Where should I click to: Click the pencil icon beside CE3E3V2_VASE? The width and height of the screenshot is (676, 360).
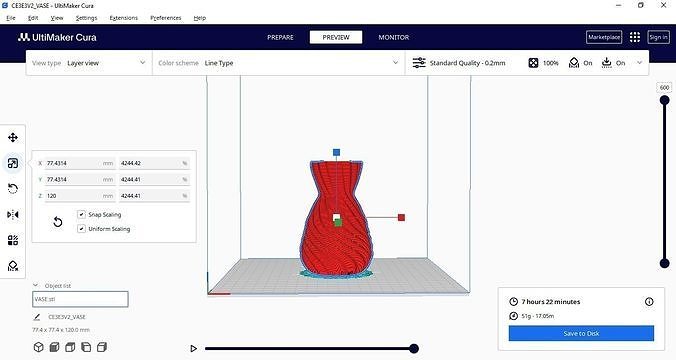pos(37,317)
